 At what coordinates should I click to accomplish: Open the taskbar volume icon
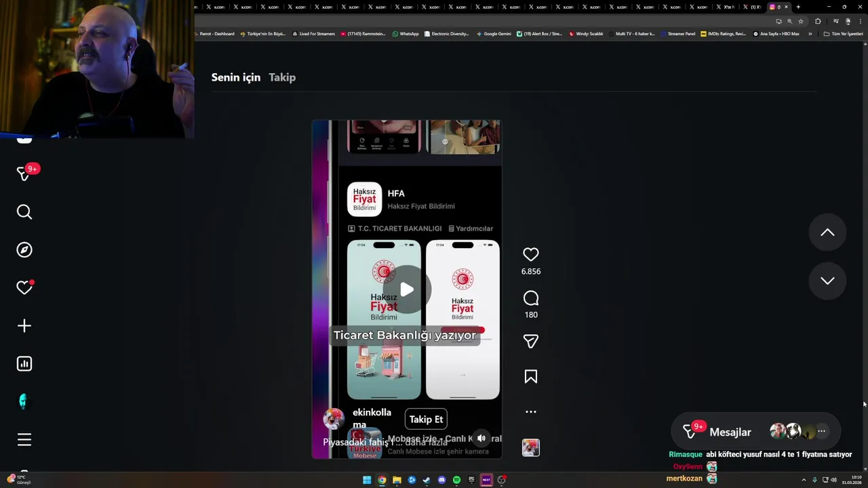tap(833, 480)
